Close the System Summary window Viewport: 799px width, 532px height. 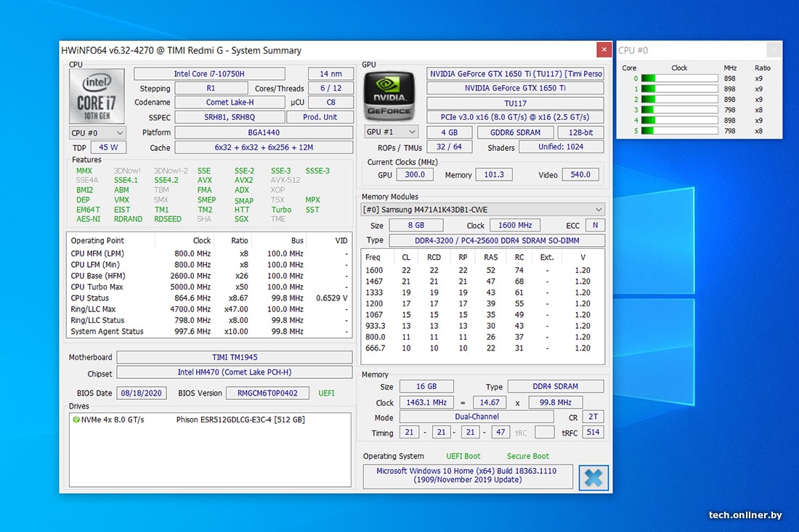[x=604, y=50]
